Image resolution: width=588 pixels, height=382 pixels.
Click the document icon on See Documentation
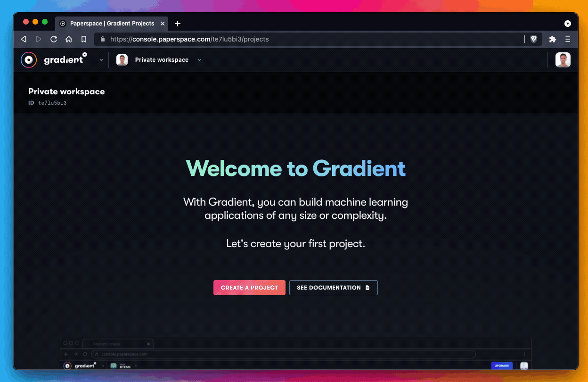pyautogui.click(x=367, y=288)
